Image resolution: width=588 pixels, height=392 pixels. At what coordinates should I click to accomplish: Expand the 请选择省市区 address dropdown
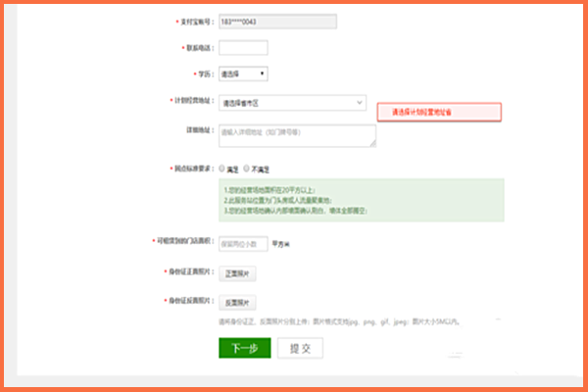(292, 103)
